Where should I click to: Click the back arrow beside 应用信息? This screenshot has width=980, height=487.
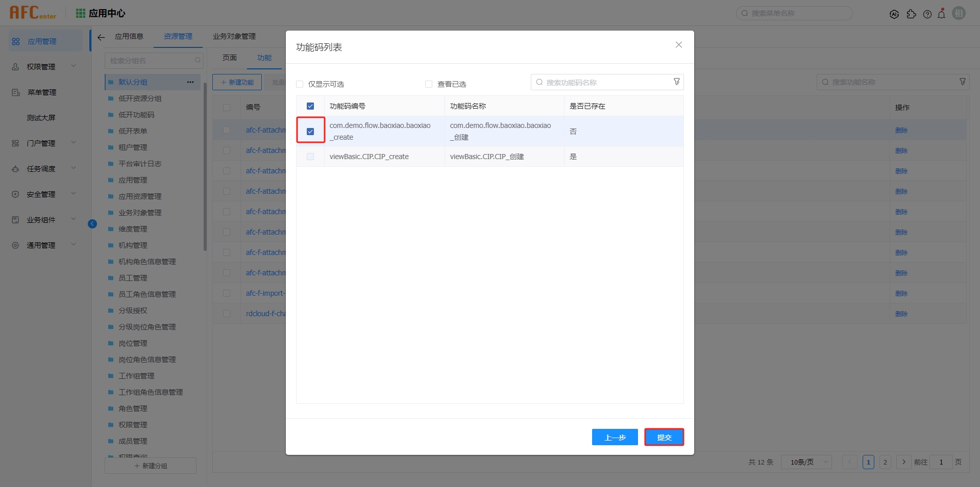(x=101, y=37)
